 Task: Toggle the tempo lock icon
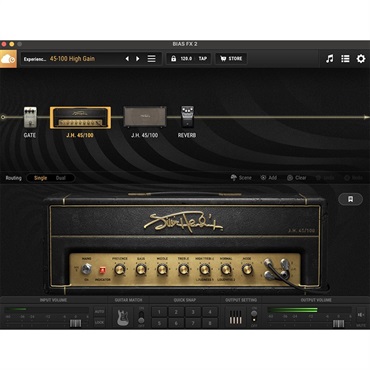[x=173, y=59]
